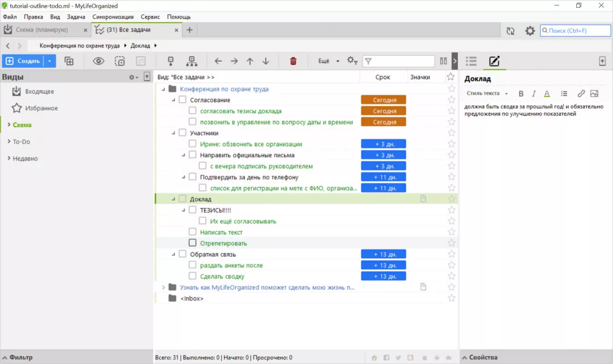
Task: Click the Поиск search field
Action: pos(575,30)
